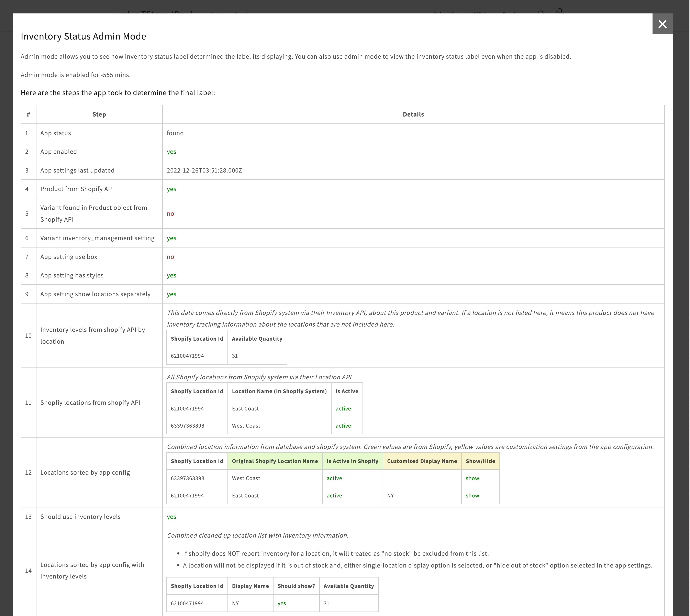Click the 'Is Active' column header
690x616 pixels.
click(x=346, y=391)
